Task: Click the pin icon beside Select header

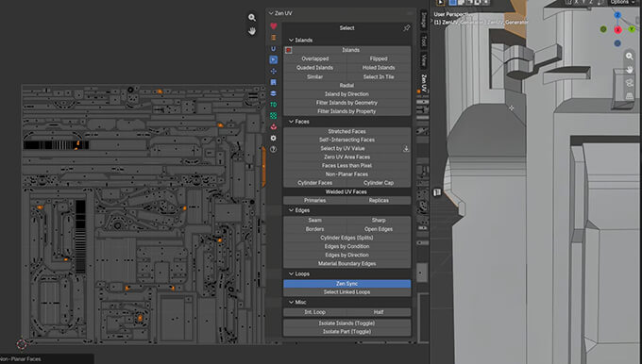Action: 407,27
